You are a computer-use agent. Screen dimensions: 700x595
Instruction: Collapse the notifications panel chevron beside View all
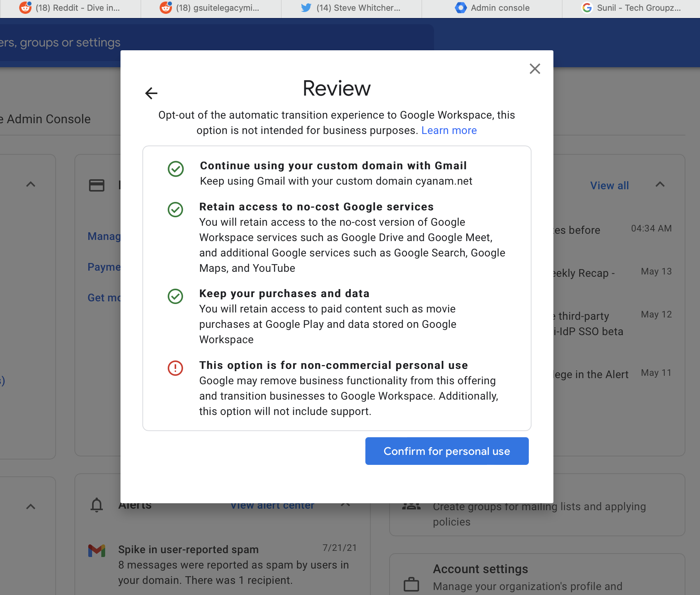click(660, 185)
